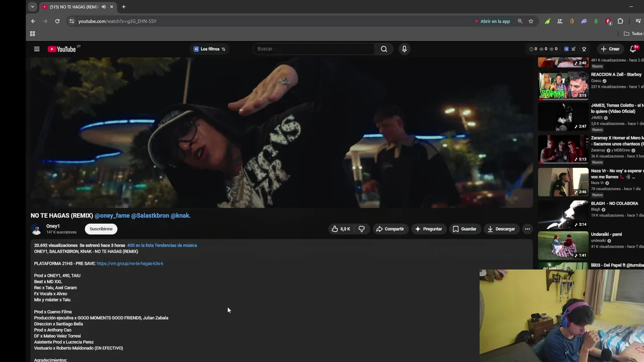The height and width of the screenshot is (362, 644).
Task: Open Zaramay X Homer el Mero Mero thumbnail
Action: pos(563,149)
